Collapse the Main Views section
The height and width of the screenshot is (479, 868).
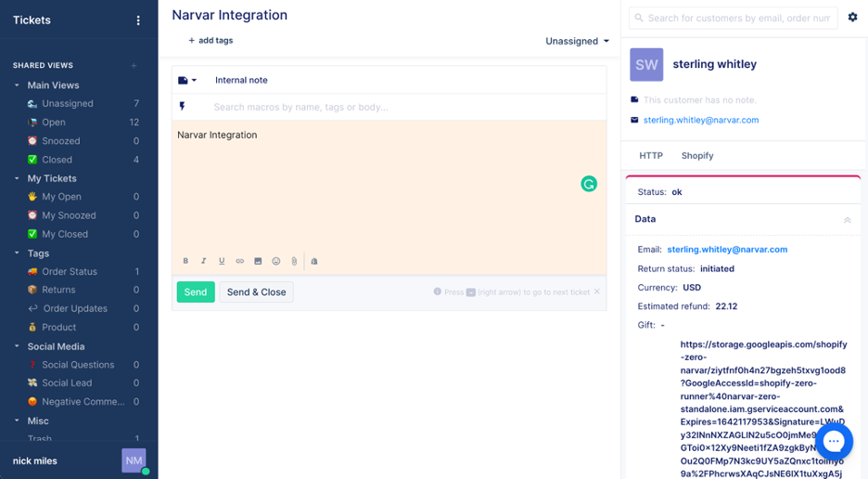(17, 85)
